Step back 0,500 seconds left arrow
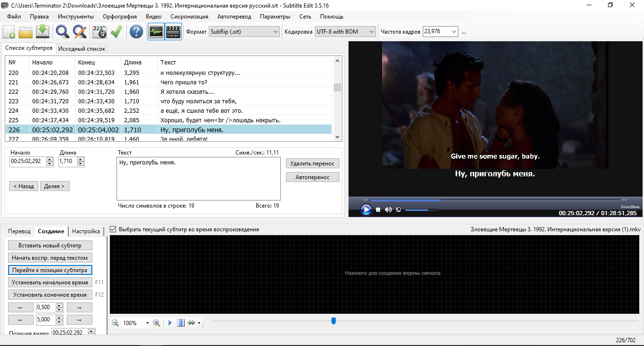This screenshot has width=644, height=346. 21,308
